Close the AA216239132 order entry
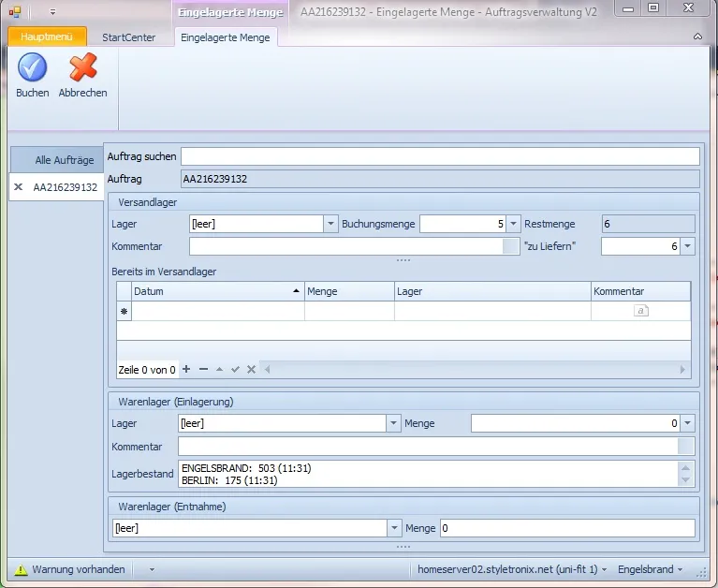718x588 pixels. (19, 187)
